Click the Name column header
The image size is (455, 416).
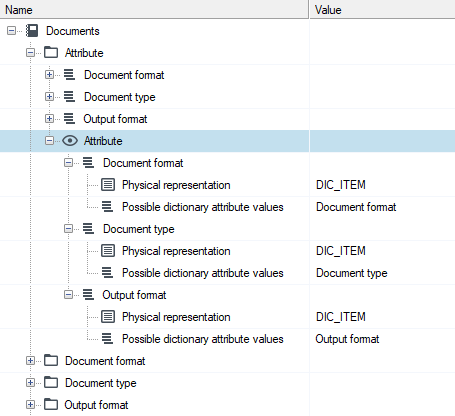(x=154, y=9)
